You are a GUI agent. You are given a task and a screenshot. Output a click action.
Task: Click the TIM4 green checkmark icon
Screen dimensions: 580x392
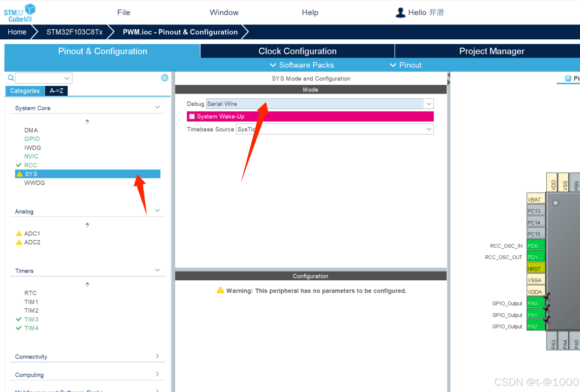click(x=19, y=328)
